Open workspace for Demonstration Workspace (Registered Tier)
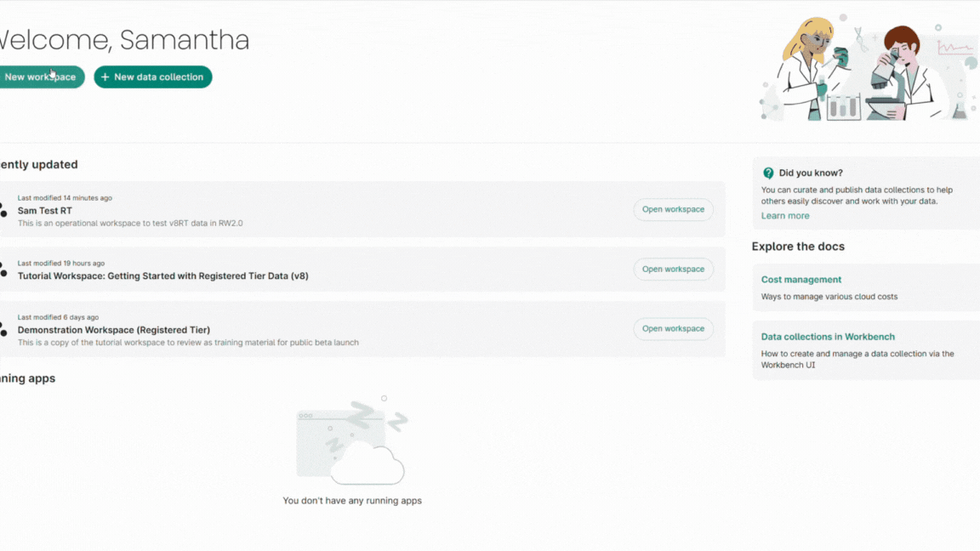Image resolution: width=980 pixels, height=551 pixels. 673,329
